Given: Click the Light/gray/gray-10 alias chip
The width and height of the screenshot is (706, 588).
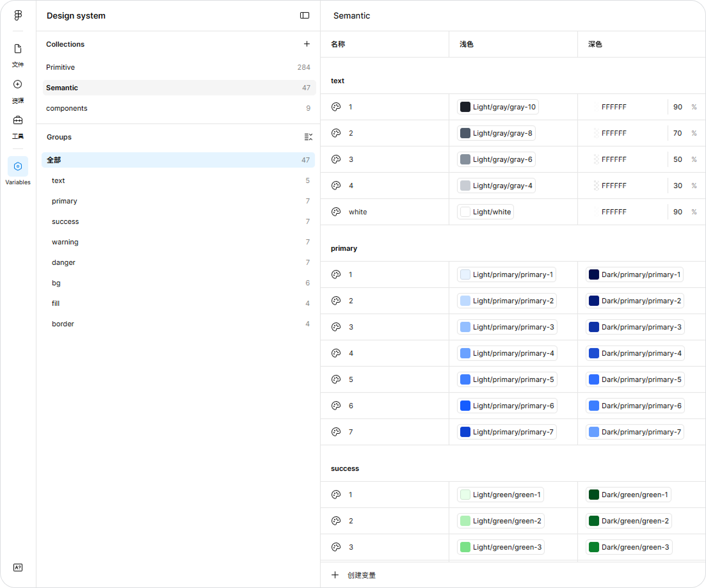Looking at the screenshot, I should tap(498, 107).
